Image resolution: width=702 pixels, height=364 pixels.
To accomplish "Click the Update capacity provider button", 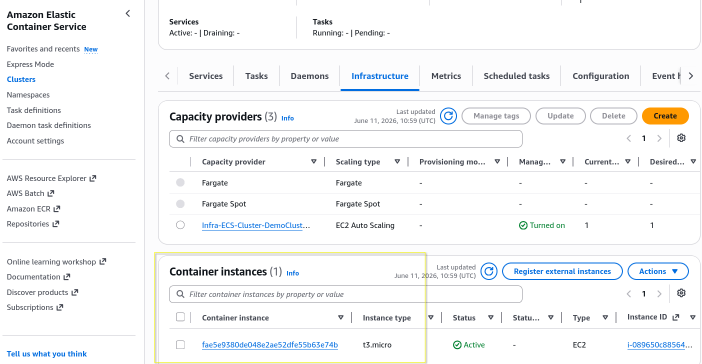I will coord(560,116).
